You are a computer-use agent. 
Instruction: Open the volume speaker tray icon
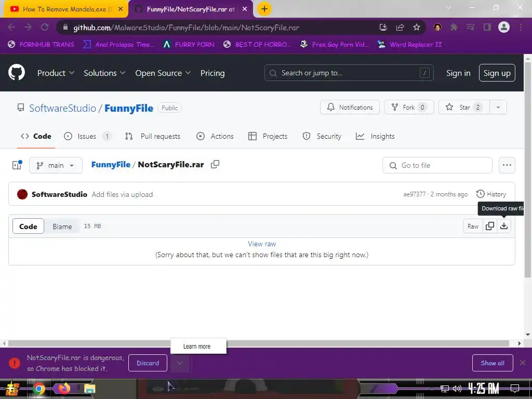tap(457, 389)
